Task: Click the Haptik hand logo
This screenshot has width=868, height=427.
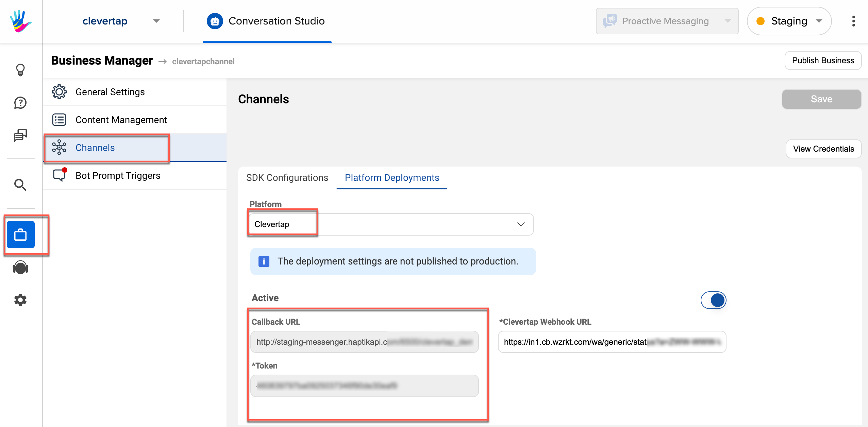Action: (20, 21)
